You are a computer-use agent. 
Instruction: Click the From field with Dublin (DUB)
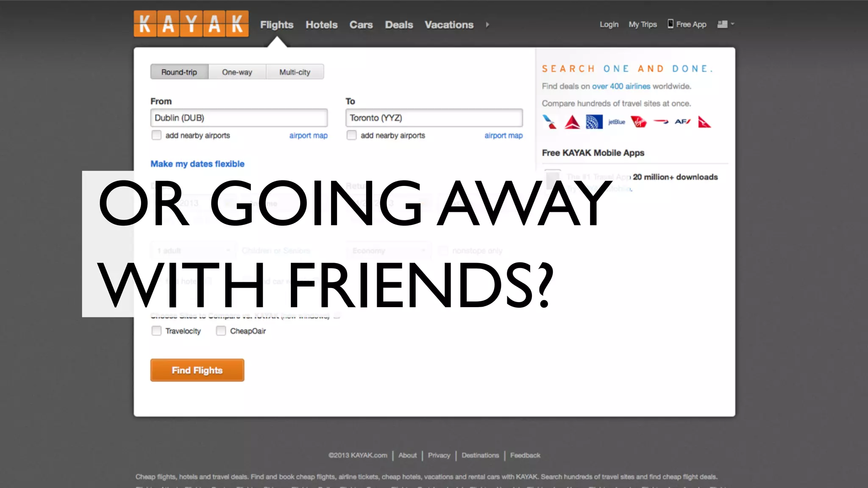tap(239, 118)
